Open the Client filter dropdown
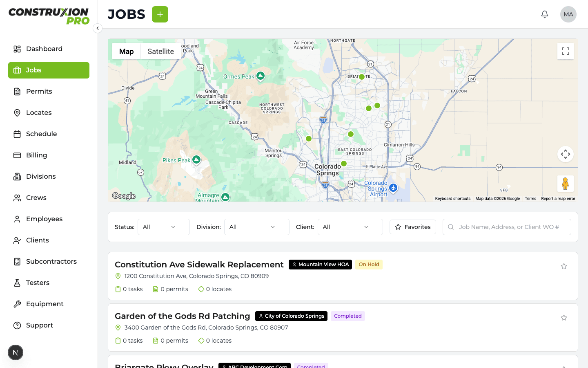 (x=350, y=227)
